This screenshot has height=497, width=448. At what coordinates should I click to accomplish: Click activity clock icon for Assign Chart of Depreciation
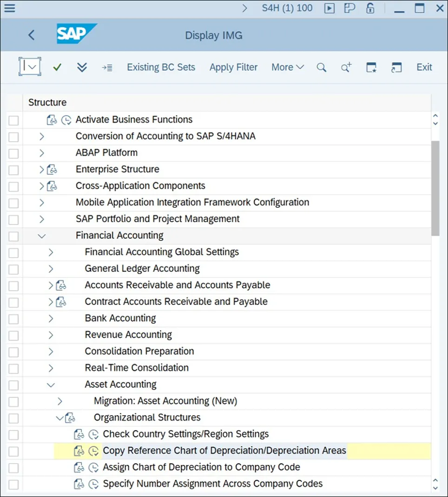(93, 467)
